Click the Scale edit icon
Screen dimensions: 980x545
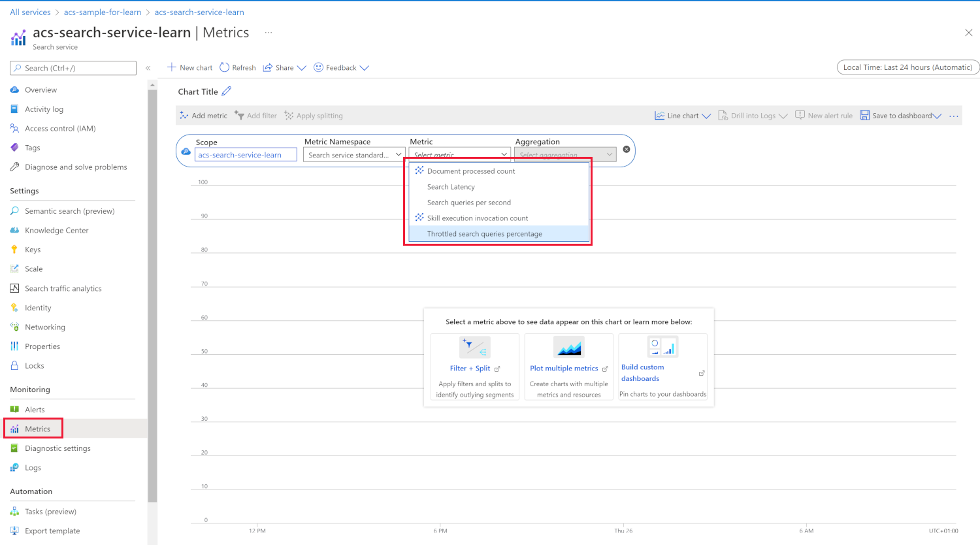point(14,269)
